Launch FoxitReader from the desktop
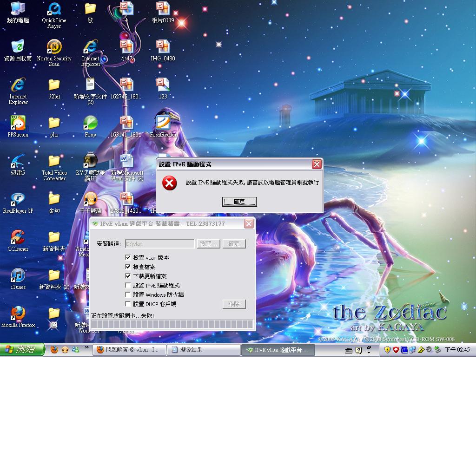Screen dimensions: 476x464 pos(163,127)
